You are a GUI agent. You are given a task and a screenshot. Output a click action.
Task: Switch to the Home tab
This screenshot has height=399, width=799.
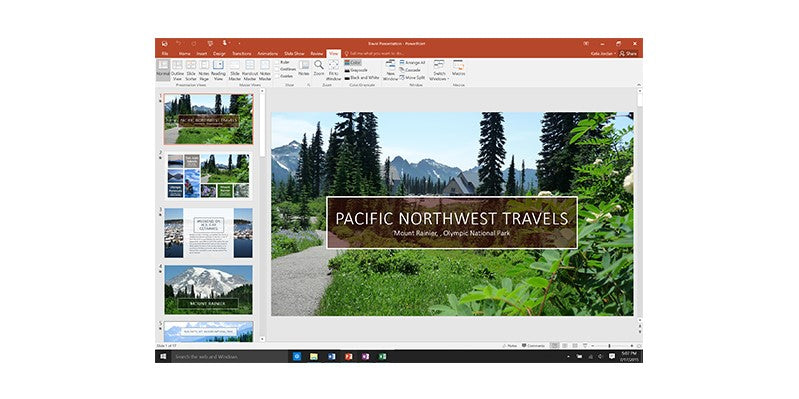coord(184,54)
